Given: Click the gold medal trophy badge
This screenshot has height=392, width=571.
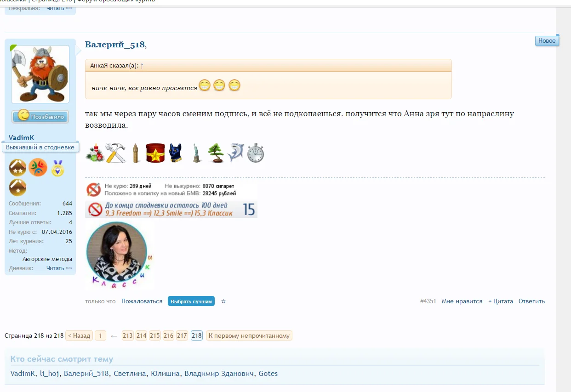Looking at the screenshot, I should point(57,168).
